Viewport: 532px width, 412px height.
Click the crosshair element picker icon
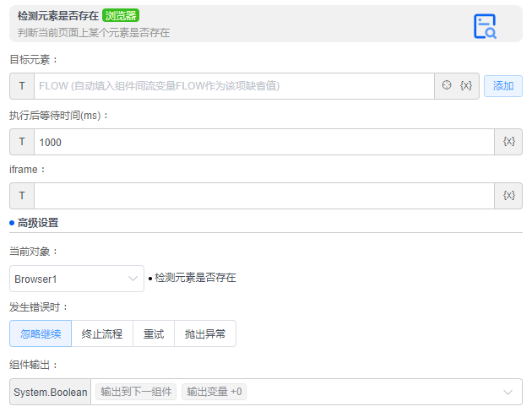[447, 86]
